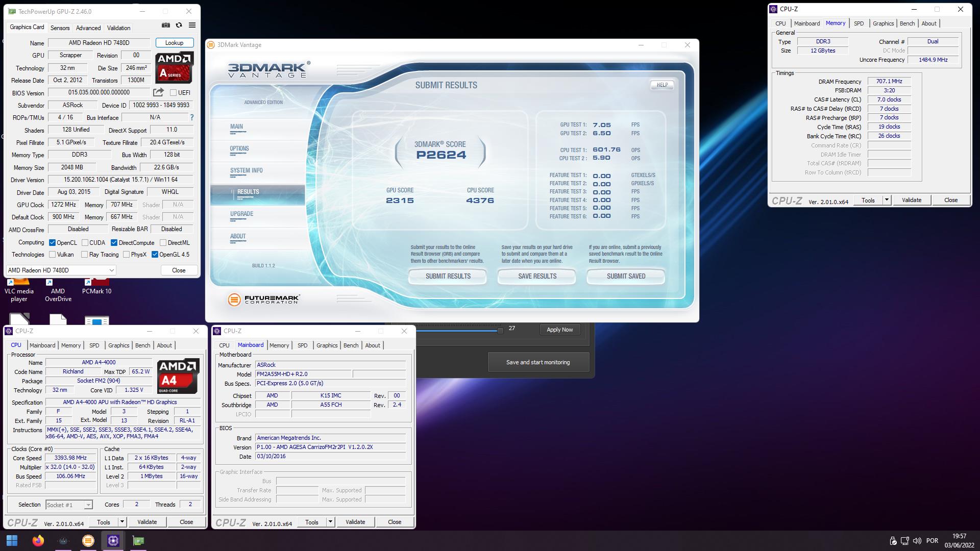The height and width of the screenshot is (551, 980).
Task: Click the POR language indicator in taskbar
Action: tap(932, 541)
